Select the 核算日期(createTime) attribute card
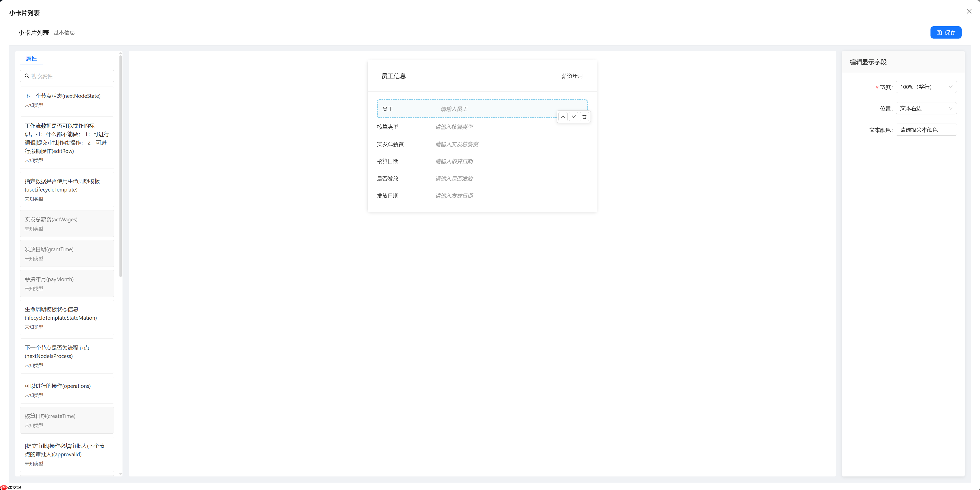 click(x=67, y=420)
